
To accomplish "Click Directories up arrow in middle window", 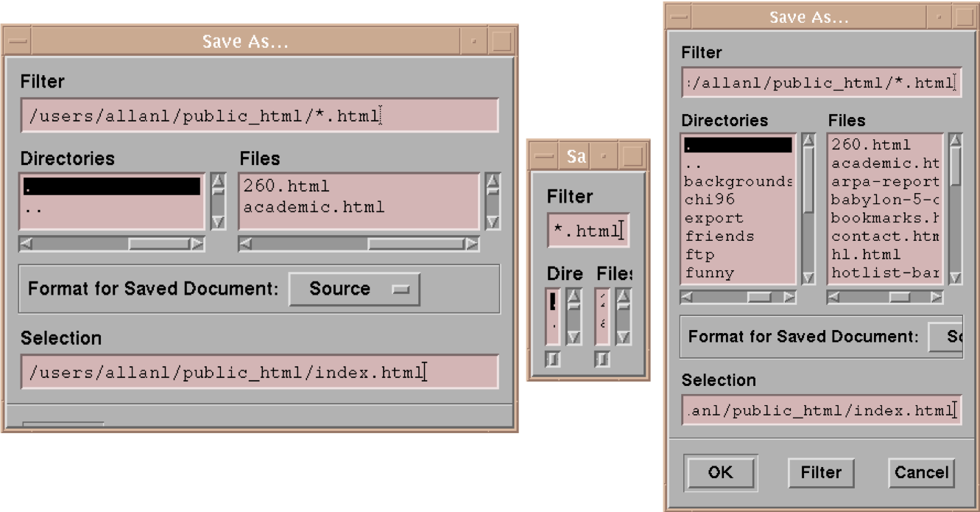I will tap(574, 298).
